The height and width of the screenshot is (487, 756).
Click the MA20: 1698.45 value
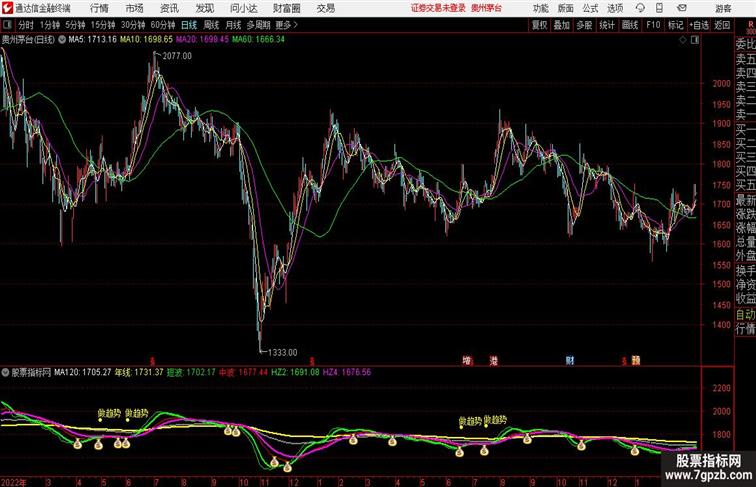click(202, 40)
